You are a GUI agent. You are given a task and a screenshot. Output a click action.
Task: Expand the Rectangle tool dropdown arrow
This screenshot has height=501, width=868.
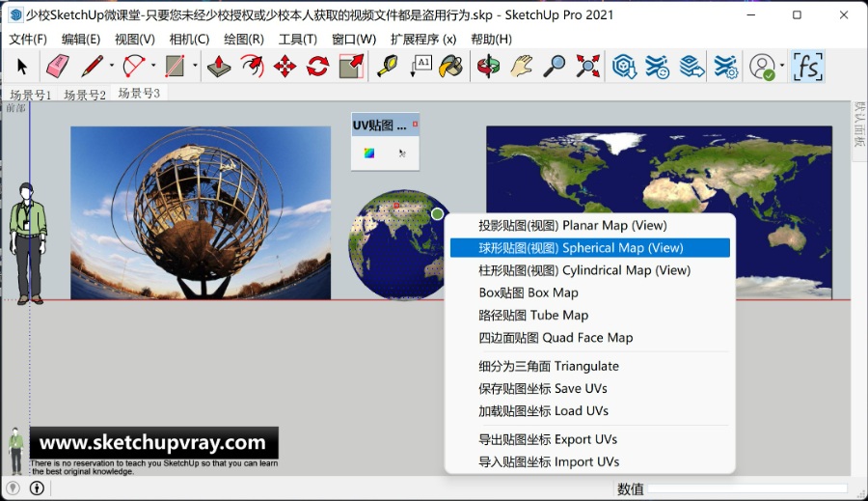coord(195,66)
